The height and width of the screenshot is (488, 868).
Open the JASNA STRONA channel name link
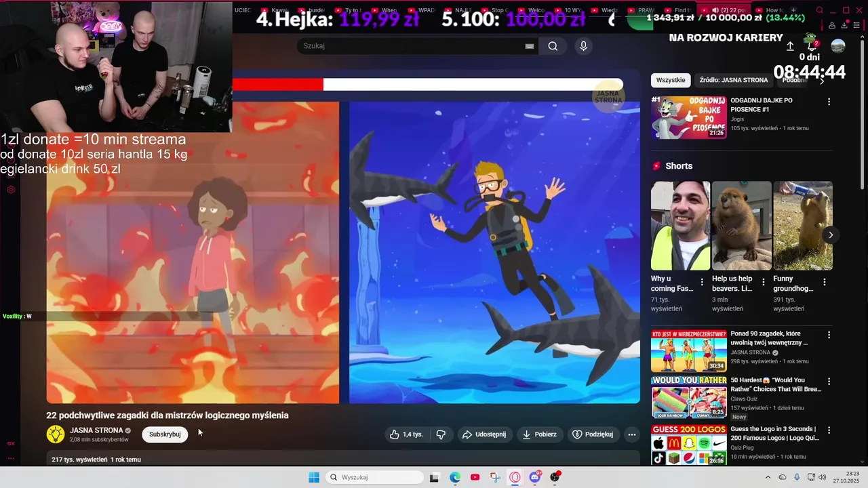pos(96,430)
